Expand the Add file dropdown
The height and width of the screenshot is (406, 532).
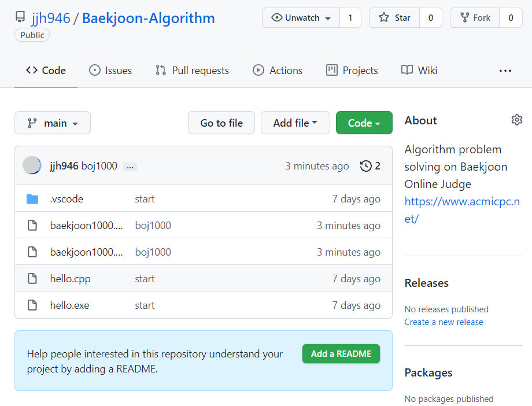tap(295, 123)
